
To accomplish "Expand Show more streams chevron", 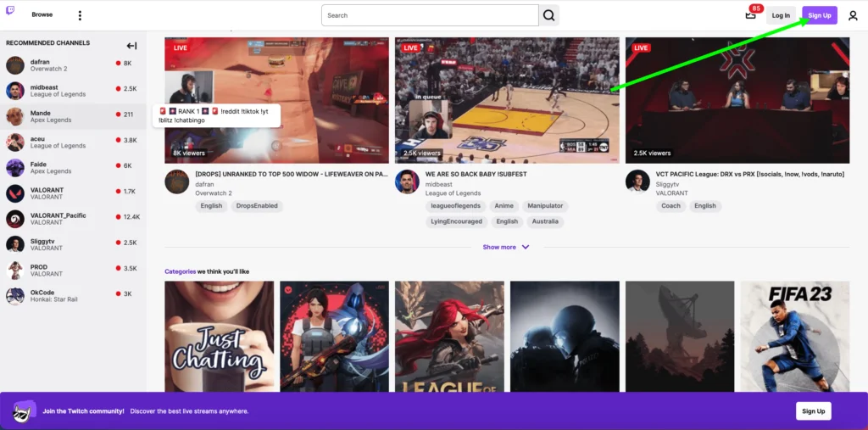I will 526,247.
